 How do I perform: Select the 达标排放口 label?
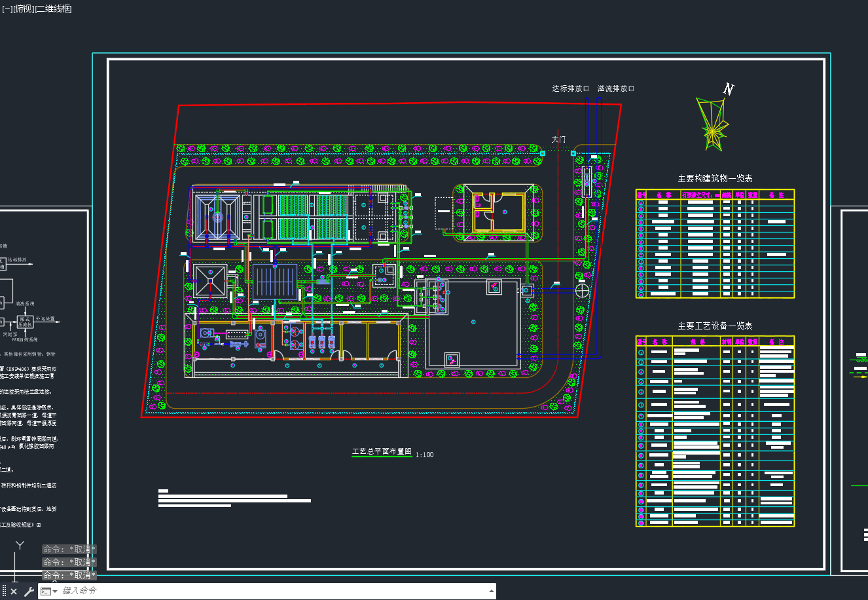(571, 88)
